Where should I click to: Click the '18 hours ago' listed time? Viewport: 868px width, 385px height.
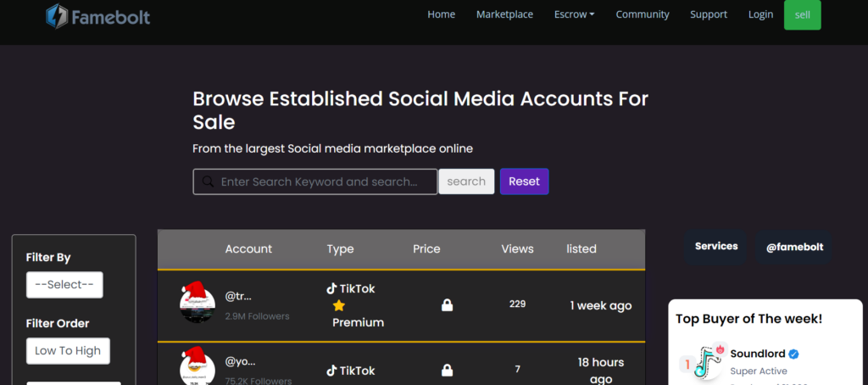pyautogui.click(x=601, y=371)
